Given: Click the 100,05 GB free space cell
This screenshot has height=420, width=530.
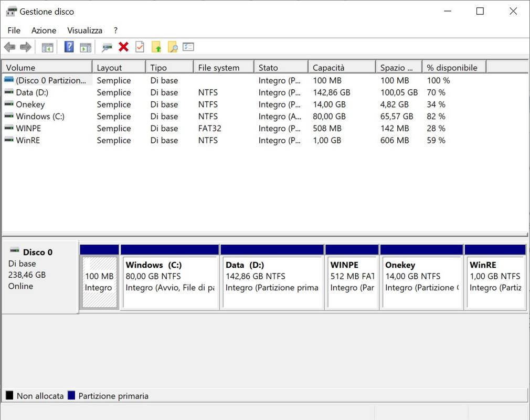Looking at the screenshot, I should click(399, 92).
